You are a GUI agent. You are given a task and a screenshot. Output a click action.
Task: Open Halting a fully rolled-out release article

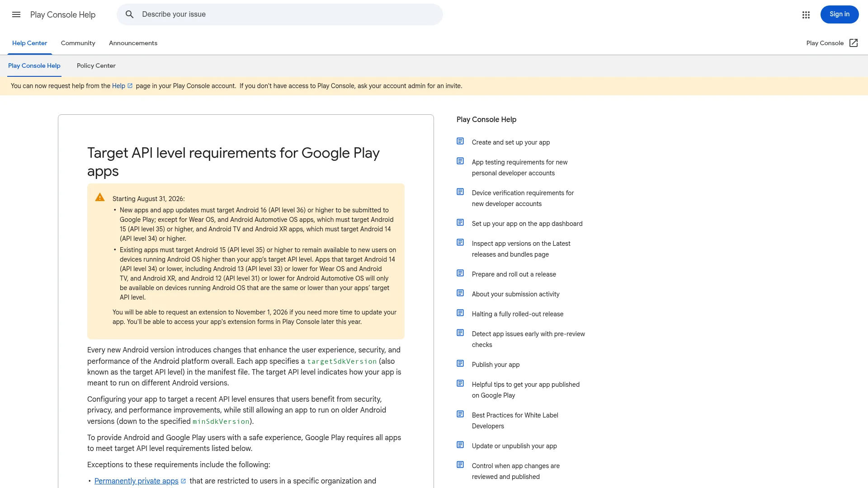coord(518,314)
